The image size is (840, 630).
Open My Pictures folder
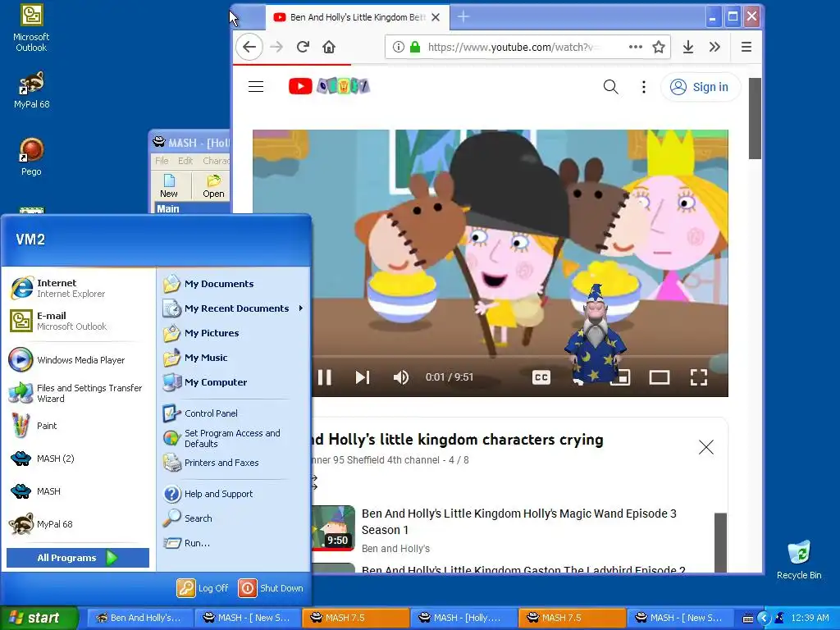[234, 333]
